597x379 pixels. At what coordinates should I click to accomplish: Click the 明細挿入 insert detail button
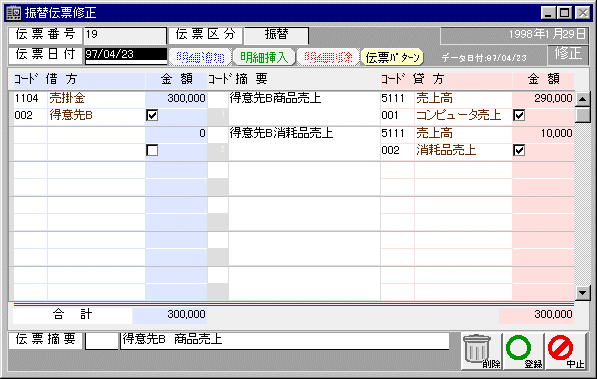tap(264, 57)
